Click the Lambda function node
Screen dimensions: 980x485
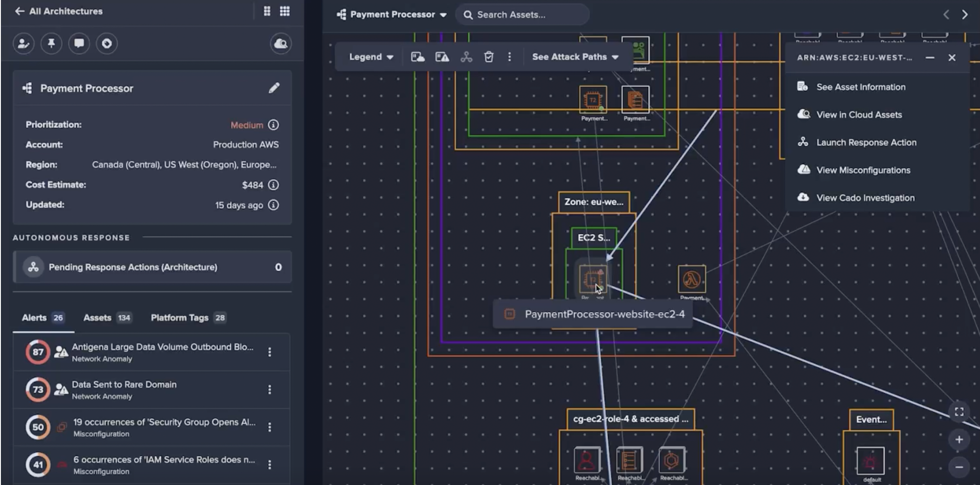coord(691,279)
